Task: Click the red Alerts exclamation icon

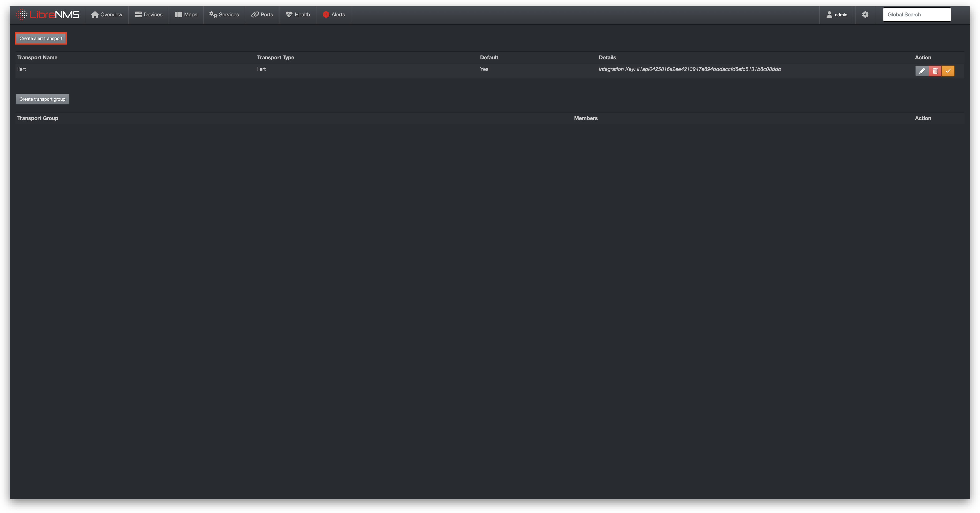Action: pos(326,15)
